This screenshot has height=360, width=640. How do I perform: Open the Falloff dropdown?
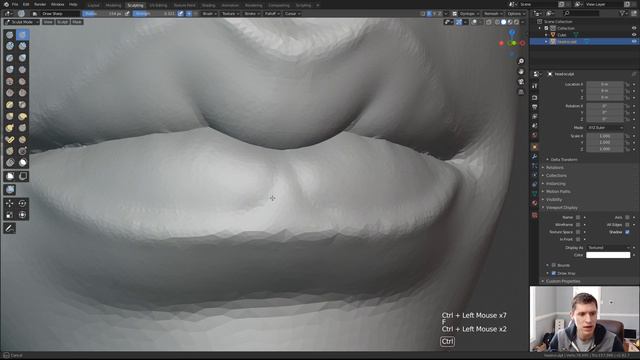click(x=272, y=13)
